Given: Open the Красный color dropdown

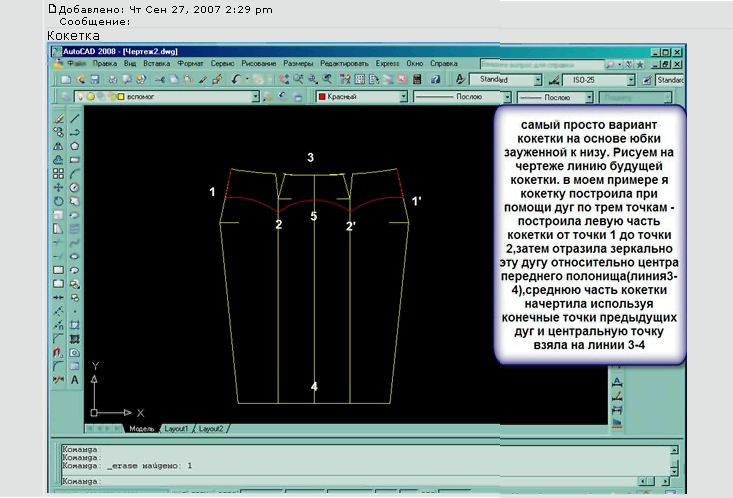Looking at the screenshot, I should pos(403,97).
